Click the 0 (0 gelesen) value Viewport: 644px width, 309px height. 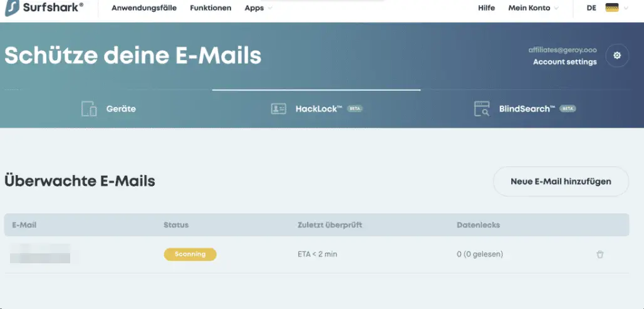(480, 255)
